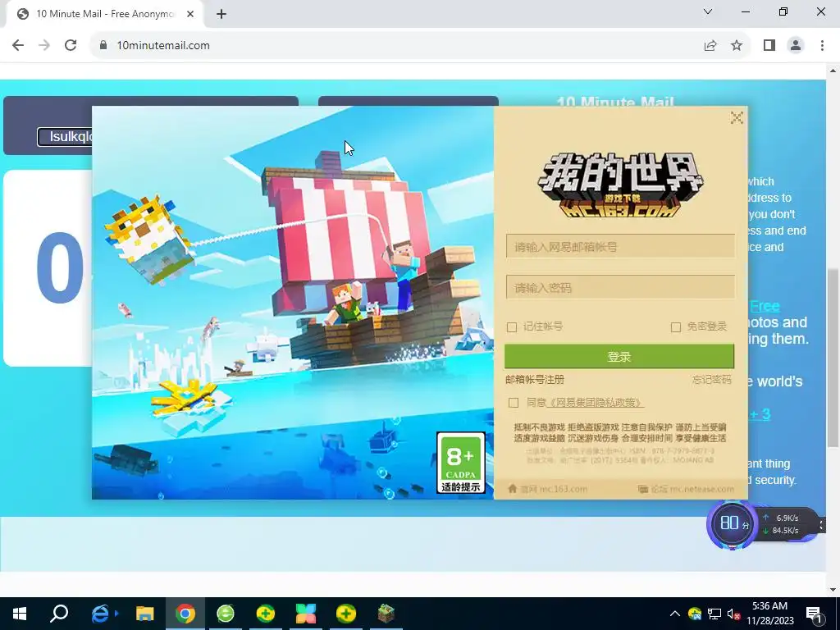This screenshot has height=630, width=840.
Task: Open the 忘记密码 forgot password link
Action: (x=711, y=379)
